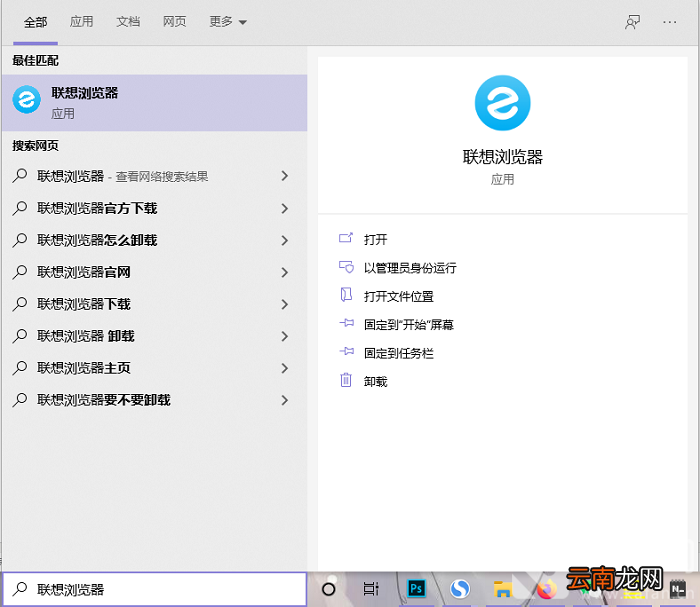Switch to the 文档 tab
This screenshot has width=700, height=607.
pos(128,21)
